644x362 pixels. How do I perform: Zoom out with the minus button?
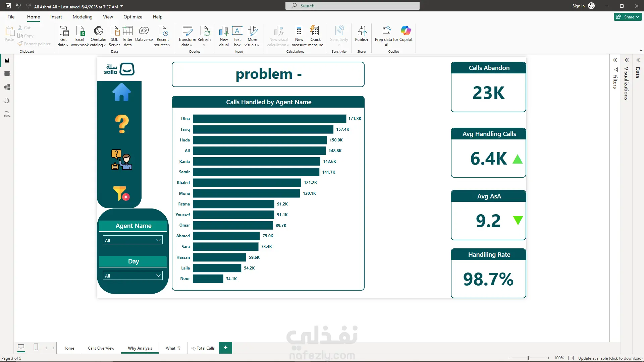click(509, 358)
